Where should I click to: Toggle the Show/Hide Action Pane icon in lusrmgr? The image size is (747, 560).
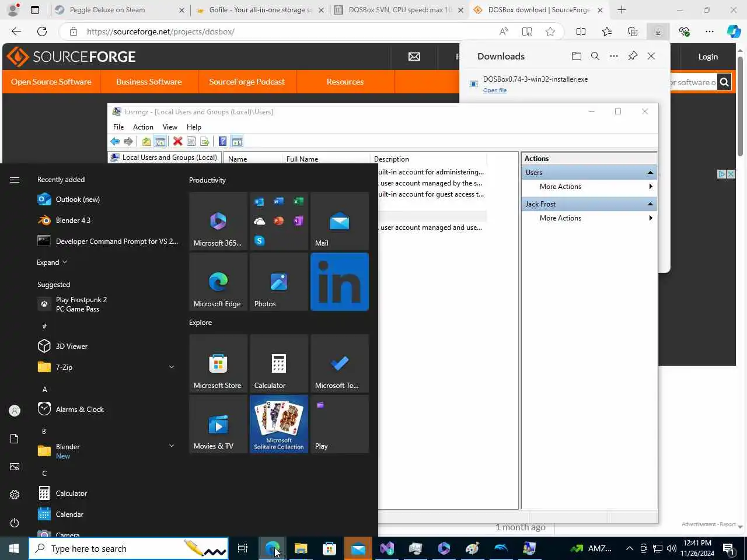236,141
